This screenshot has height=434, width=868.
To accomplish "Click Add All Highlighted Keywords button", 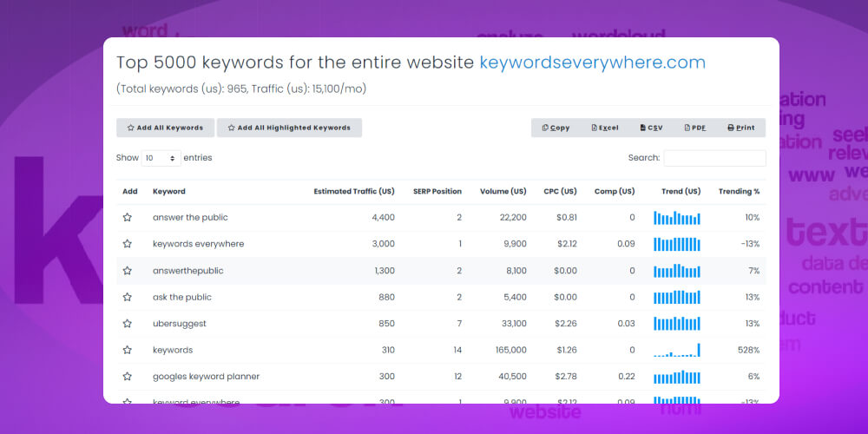I will pos(289,128).
